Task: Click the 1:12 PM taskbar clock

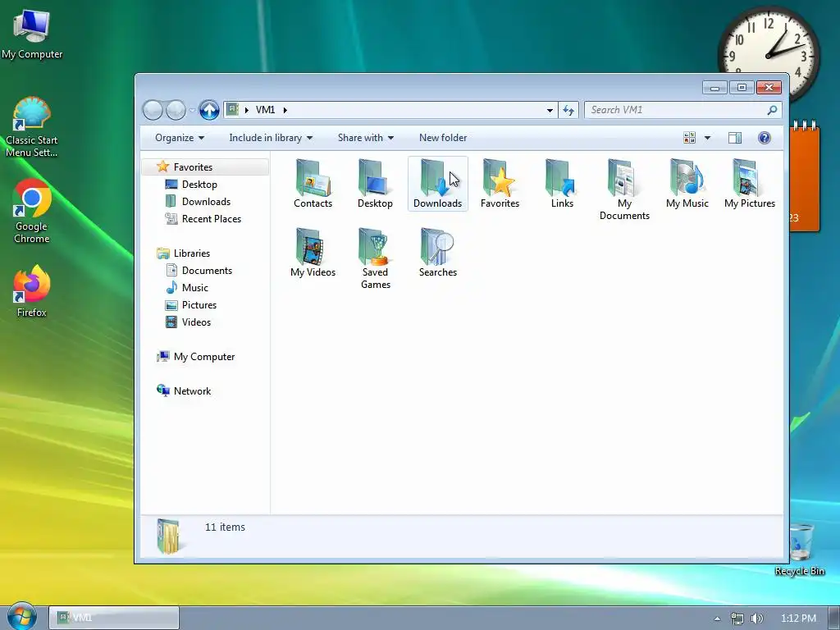Action: pyautogui.click(x=798, y=619)
